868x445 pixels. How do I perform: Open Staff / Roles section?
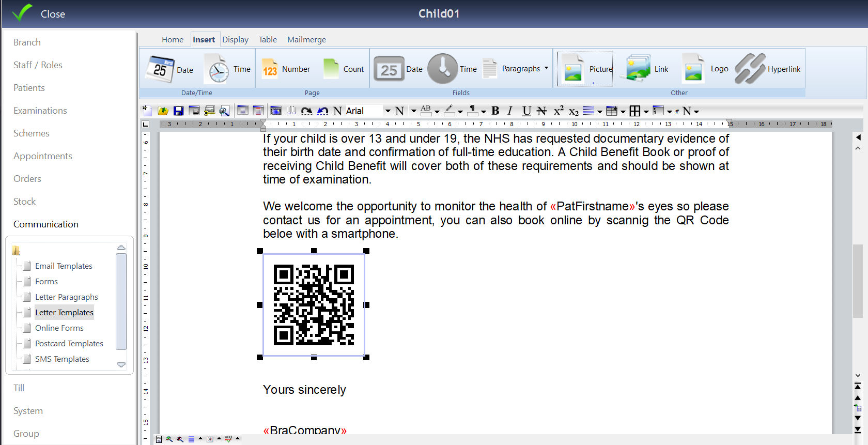point(38,65)
